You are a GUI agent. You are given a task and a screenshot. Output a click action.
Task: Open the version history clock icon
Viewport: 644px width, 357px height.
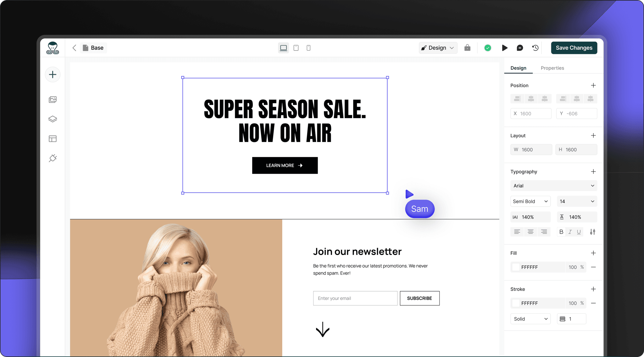coord(535,48)
